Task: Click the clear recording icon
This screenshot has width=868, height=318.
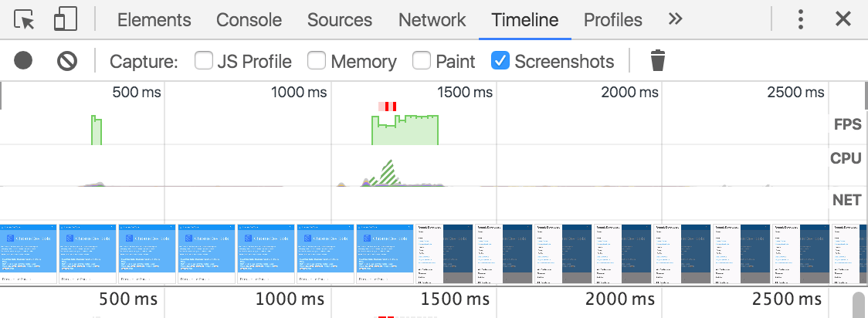Action: tap(67, 60)
